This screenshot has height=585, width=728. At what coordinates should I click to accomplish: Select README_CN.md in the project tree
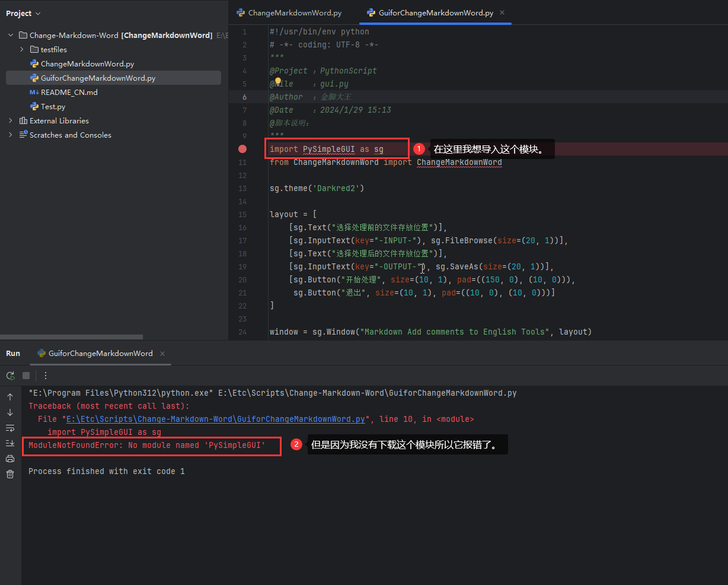tap(69, 92)
